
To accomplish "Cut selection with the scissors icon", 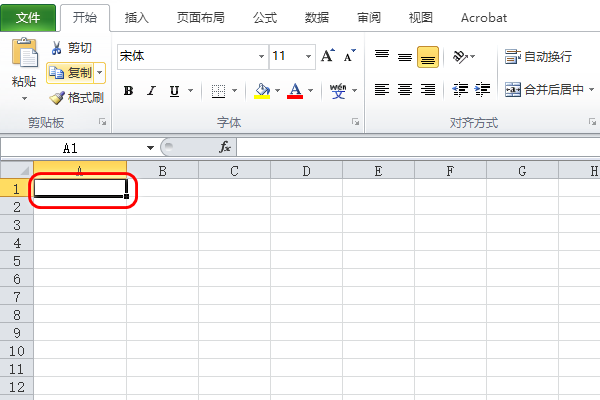I will point(56,48).
